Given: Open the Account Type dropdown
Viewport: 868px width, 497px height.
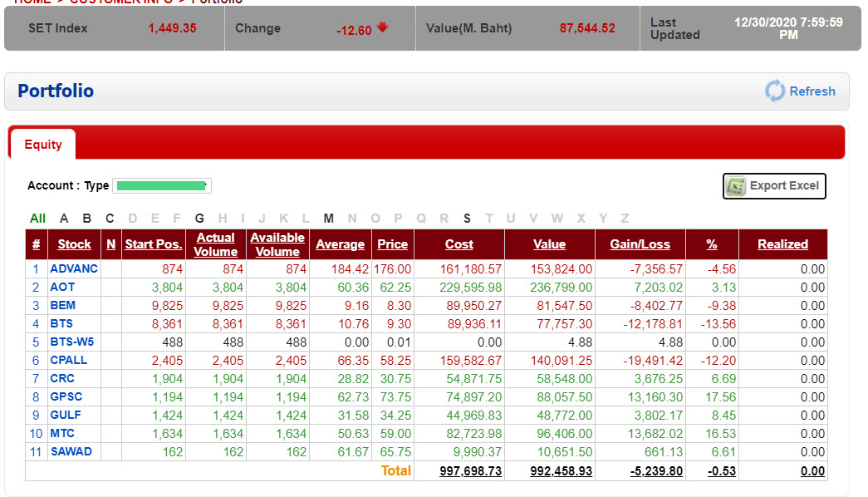Looking at the screenshot, I should pyautogui.click(x=162, y=185).
